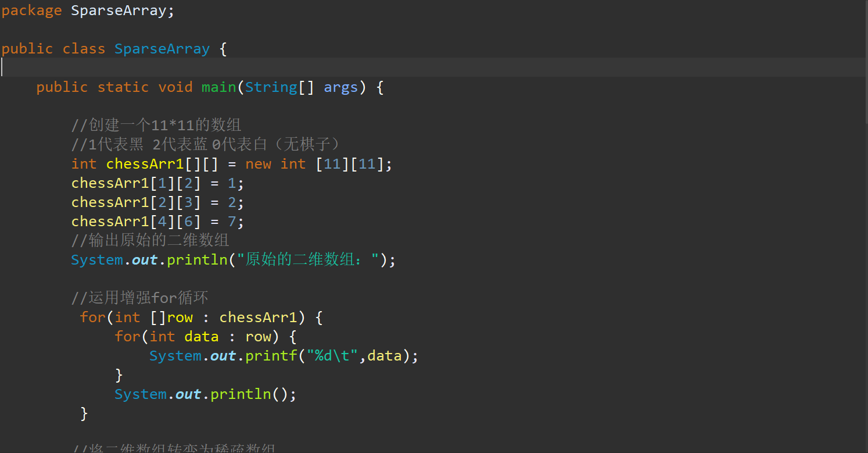
Task: Select the 'args' parameter name
Action: [x=341, y=87]
